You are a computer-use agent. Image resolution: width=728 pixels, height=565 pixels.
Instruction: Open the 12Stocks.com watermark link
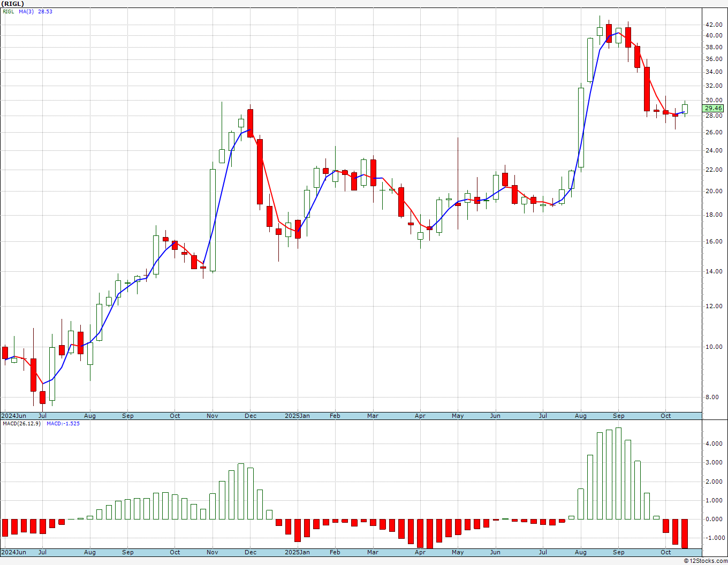(706, 561)
